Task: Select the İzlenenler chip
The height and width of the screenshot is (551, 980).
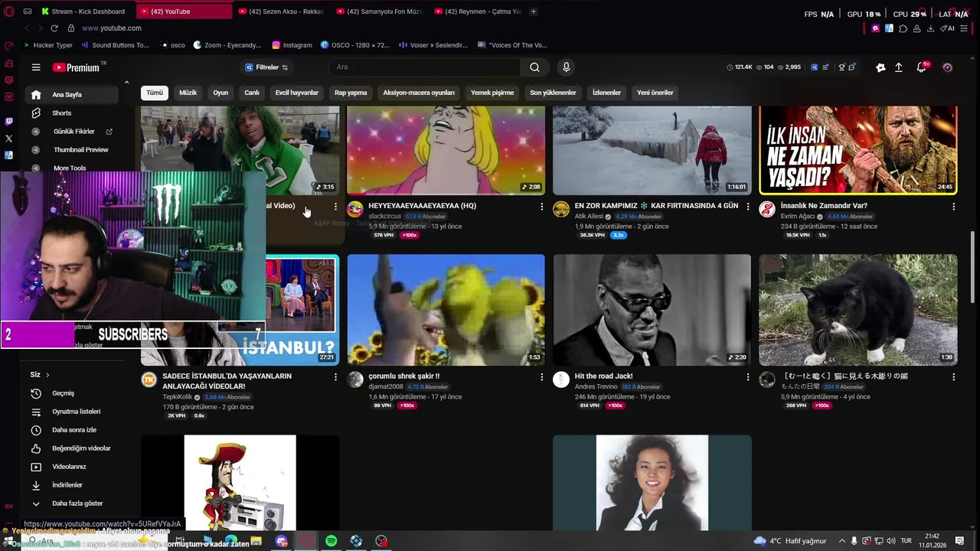Action: (x=606, y=93)
